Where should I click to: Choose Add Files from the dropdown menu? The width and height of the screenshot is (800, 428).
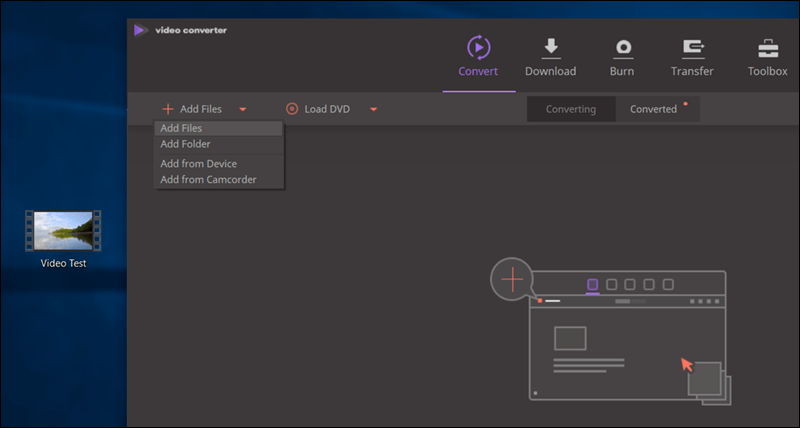point(218,129)
